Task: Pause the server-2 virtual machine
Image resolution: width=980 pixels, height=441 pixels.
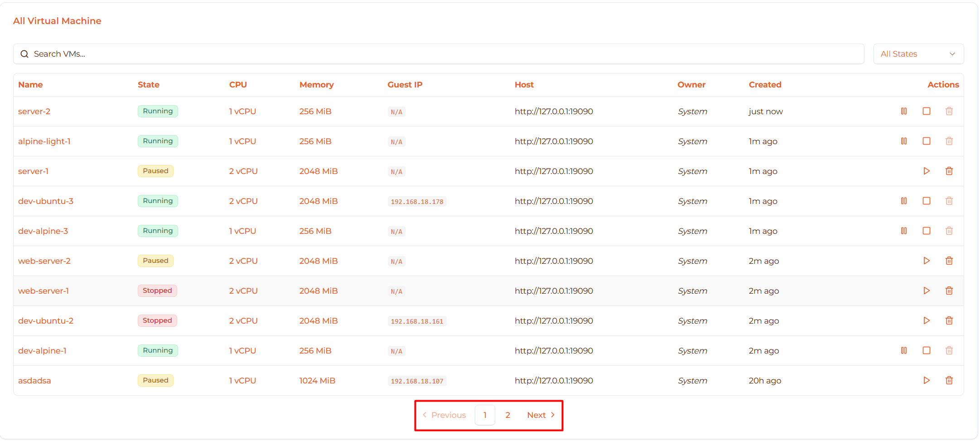Action: [x=904, y=111]
